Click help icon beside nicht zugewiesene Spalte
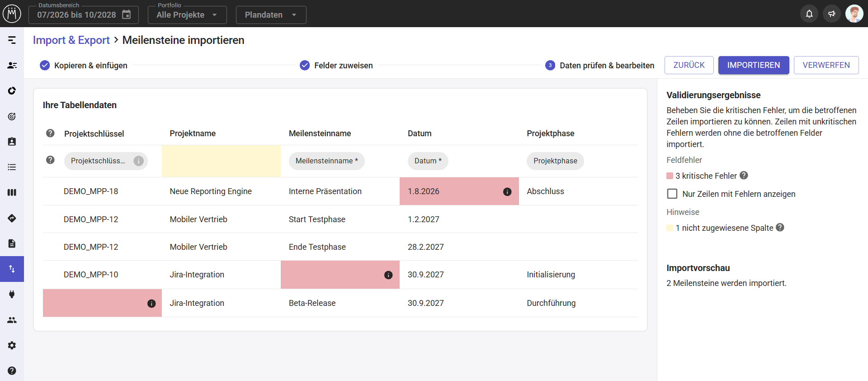868x381 pixels. point(780,228)
